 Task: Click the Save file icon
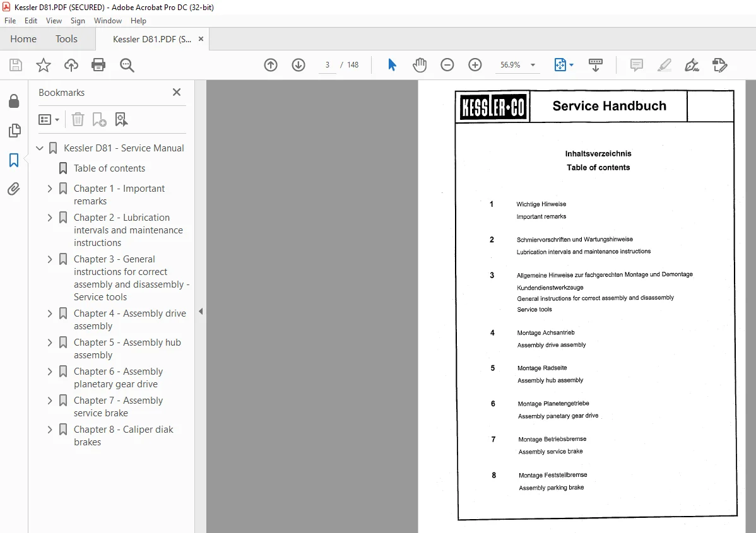(16, 65)
